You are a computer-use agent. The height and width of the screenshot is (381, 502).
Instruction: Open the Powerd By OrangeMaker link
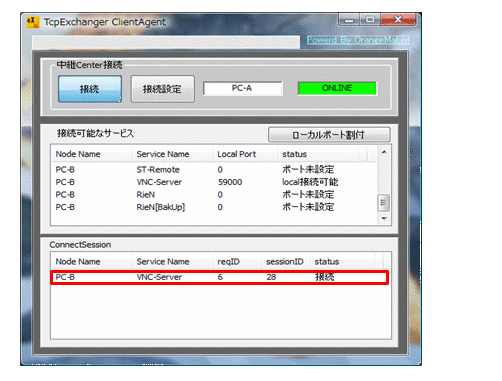click(x=358, y=40)
